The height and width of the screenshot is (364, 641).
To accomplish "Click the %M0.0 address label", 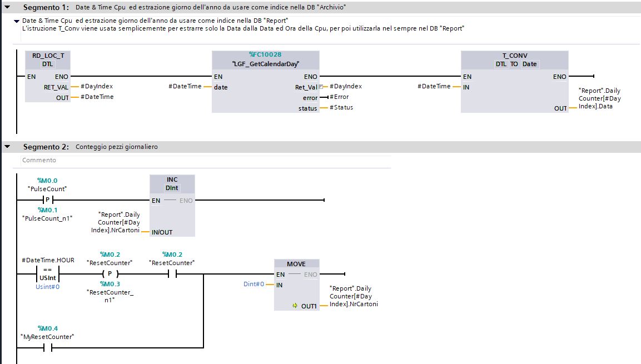I will [47, 181].
